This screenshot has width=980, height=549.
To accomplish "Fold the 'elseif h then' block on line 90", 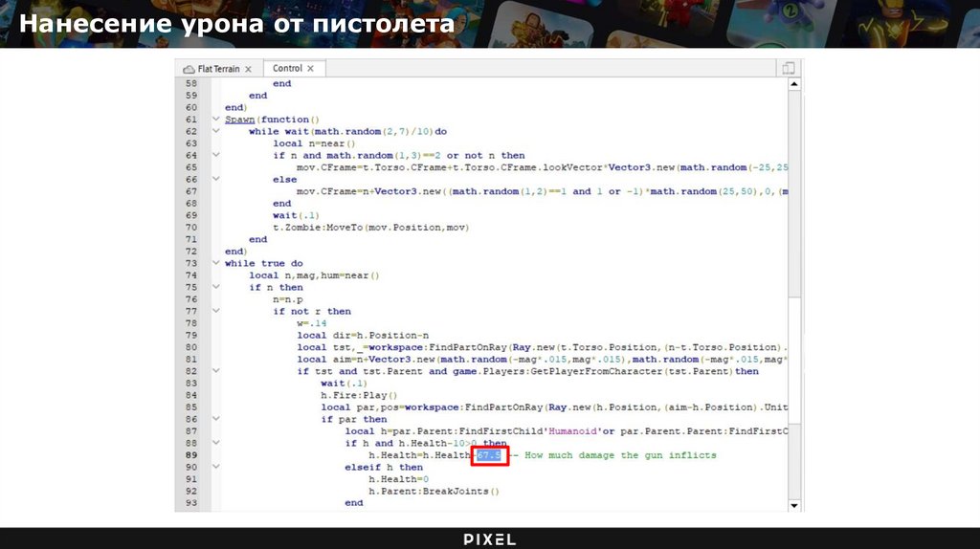I will [x=215, y=467].
